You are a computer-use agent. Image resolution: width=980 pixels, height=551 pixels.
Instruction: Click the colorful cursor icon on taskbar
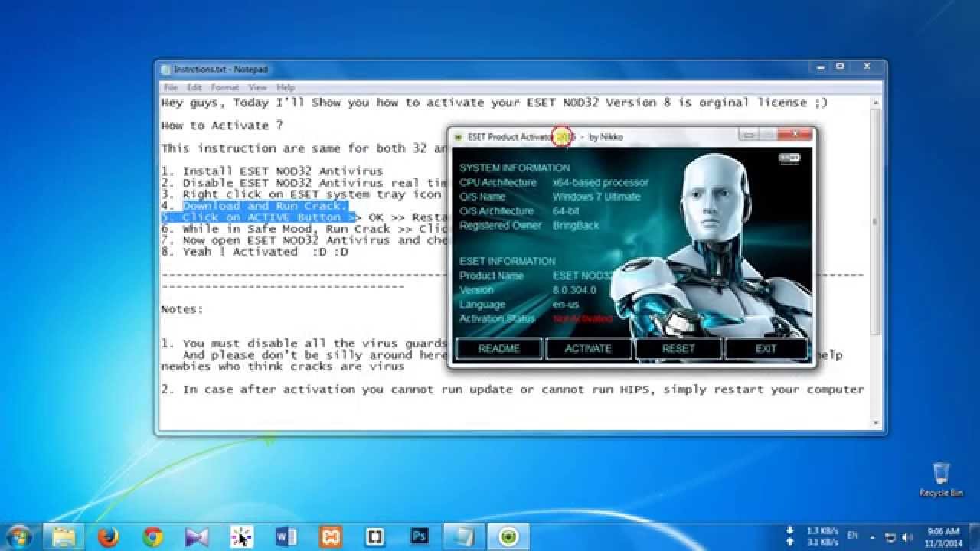click(x=241, y=536)
